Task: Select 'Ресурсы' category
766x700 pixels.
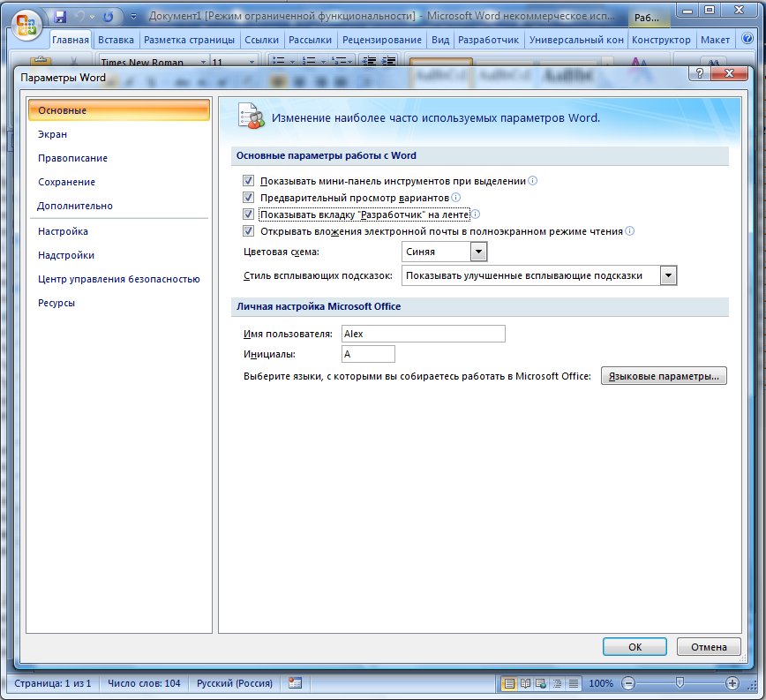Action: click(119, 304)
